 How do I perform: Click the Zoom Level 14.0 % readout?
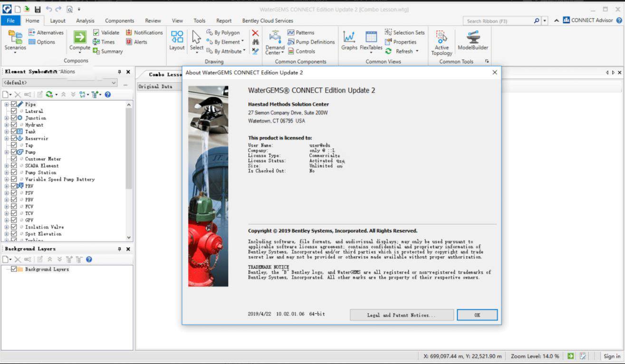tap(535, 356)
